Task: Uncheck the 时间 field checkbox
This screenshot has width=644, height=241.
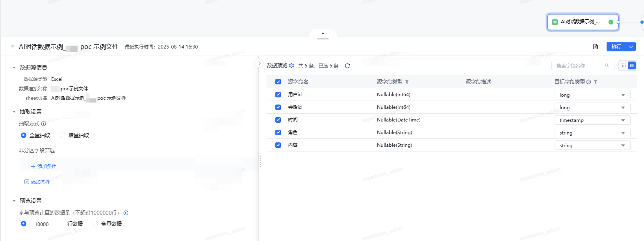Action: pyautogui.click(x=278, y=120)
